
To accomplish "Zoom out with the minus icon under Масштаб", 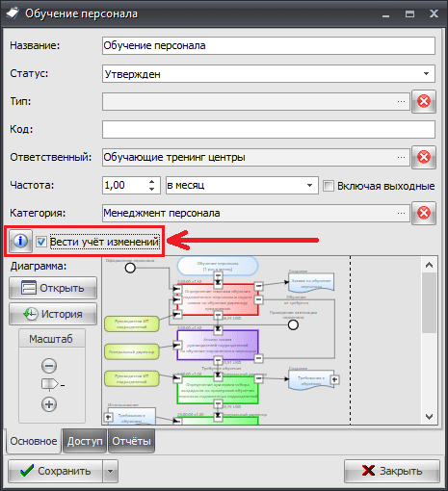I will pos(49,366).
